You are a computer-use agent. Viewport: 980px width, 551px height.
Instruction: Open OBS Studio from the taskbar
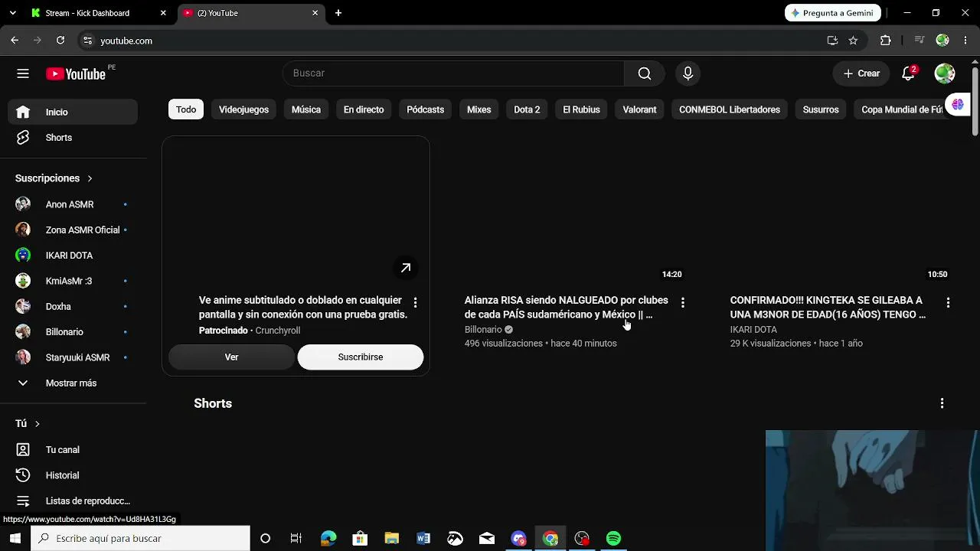point(582,539)
